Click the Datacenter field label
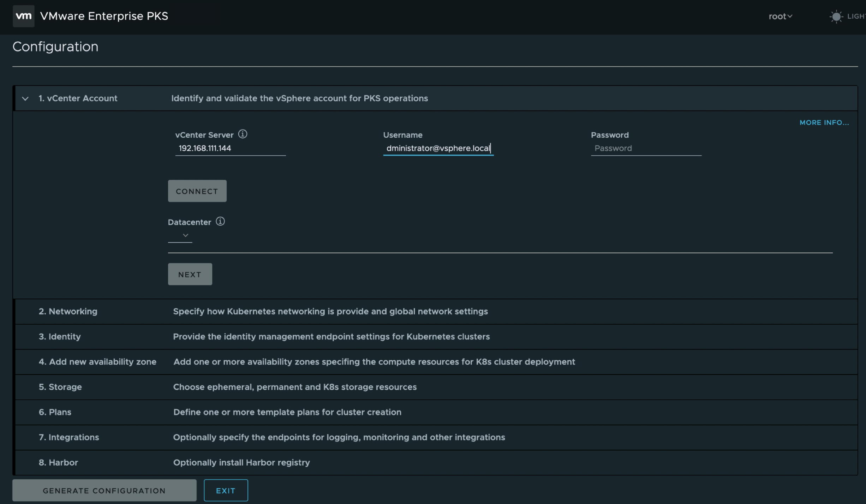Viewport: 866px width, 504px height. click(190, 222)
